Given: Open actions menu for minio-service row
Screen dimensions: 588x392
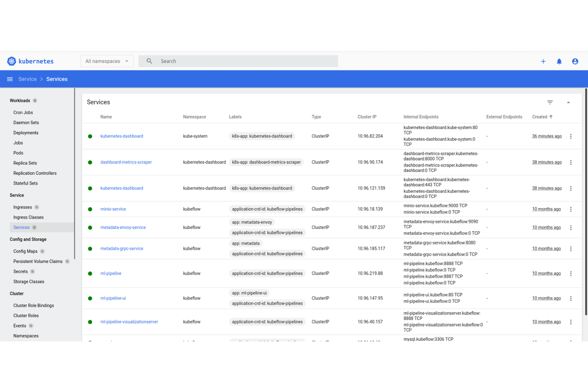Looking at the screenshot, I should tap(571, 209).
